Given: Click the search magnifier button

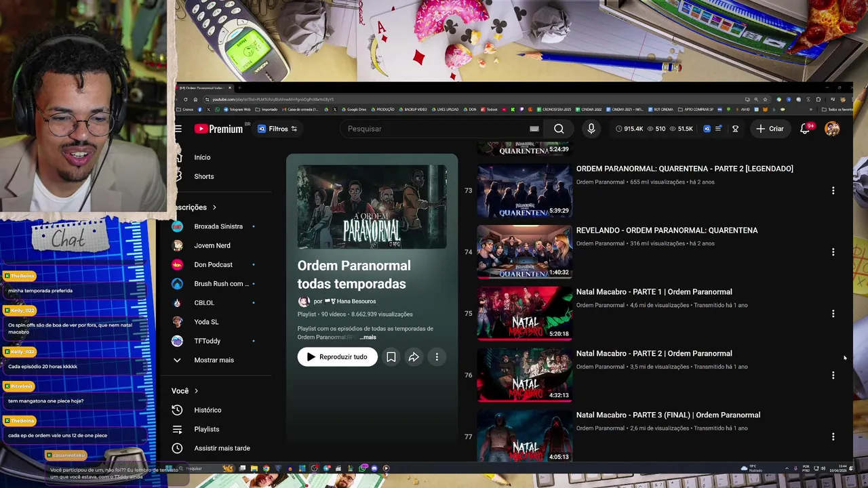Looking at the screenshot, I should [559, 129].
